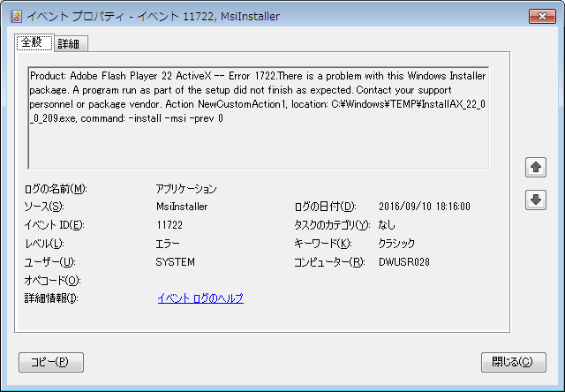Show the next event with the down arrow
This screenshot has width=565, height=392.
pyautogui.click(x=536, y=200)
